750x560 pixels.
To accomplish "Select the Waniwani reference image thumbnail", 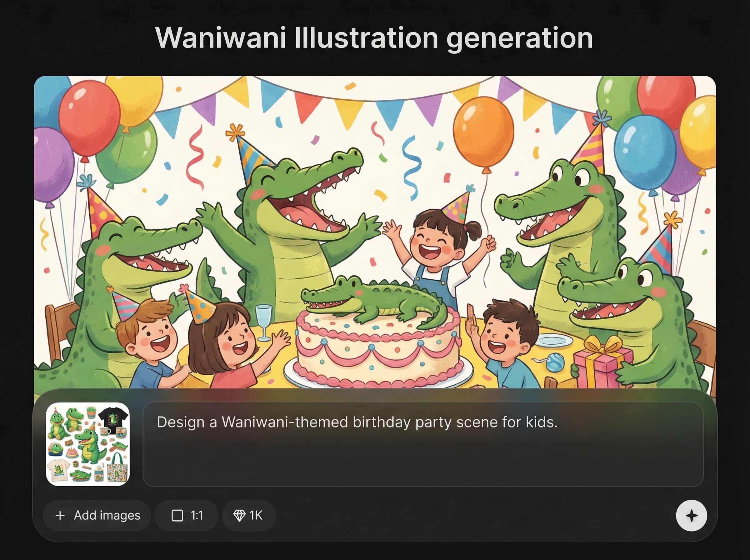I will 88,444.
